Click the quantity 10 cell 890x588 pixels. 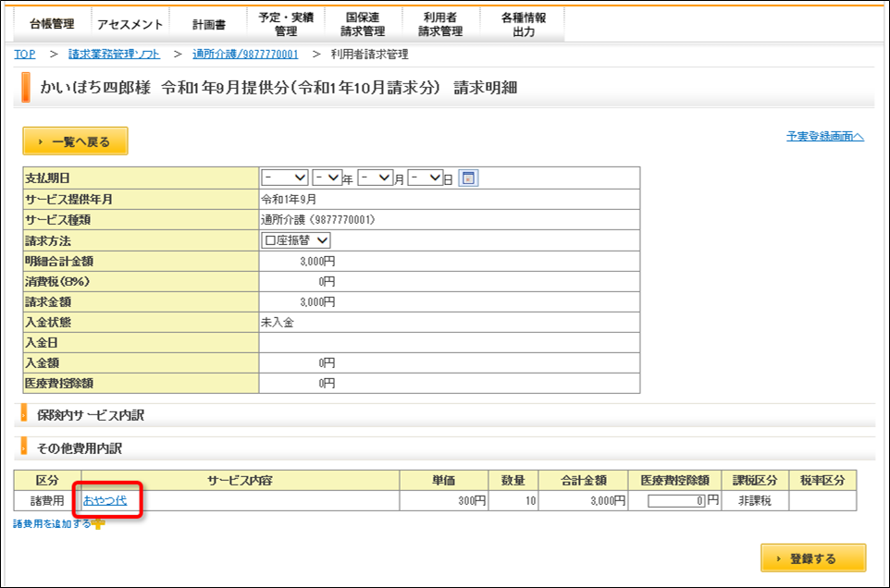coord(513,501)
